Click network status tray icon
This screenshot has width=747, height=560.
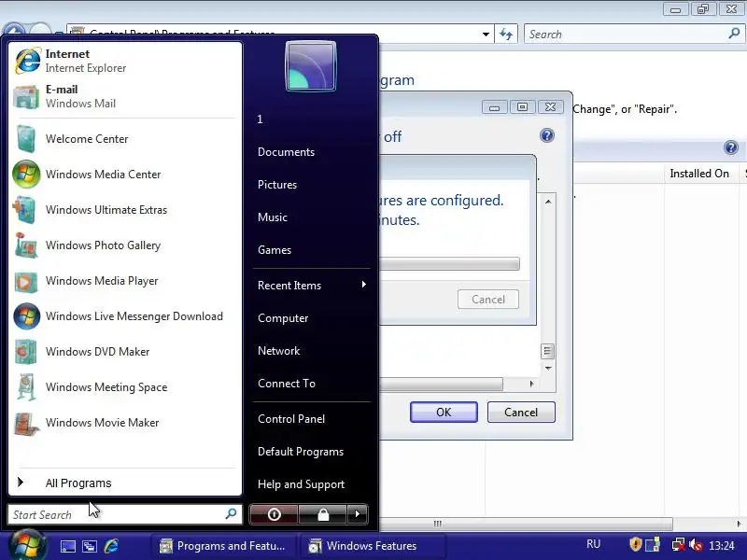tap(678, 544)
